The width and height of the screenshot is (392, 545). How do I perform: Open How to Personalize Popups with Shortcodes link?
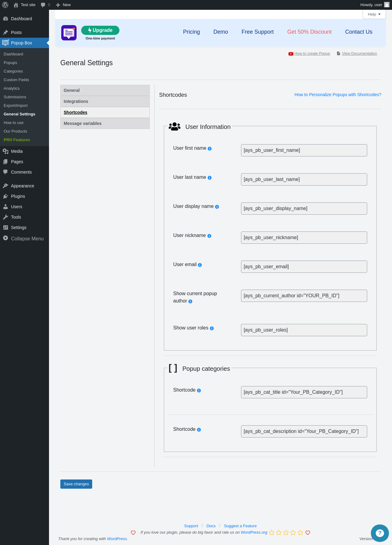[x=338, y=95]
